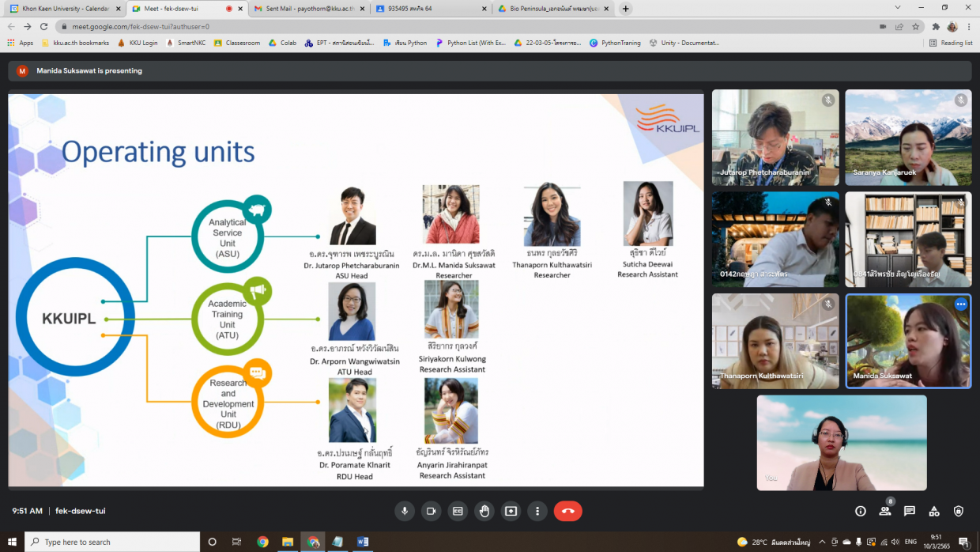This screenshot has width=980, height=552.
Task: Raise your hand in the meeting
Action: coord(484,511)
